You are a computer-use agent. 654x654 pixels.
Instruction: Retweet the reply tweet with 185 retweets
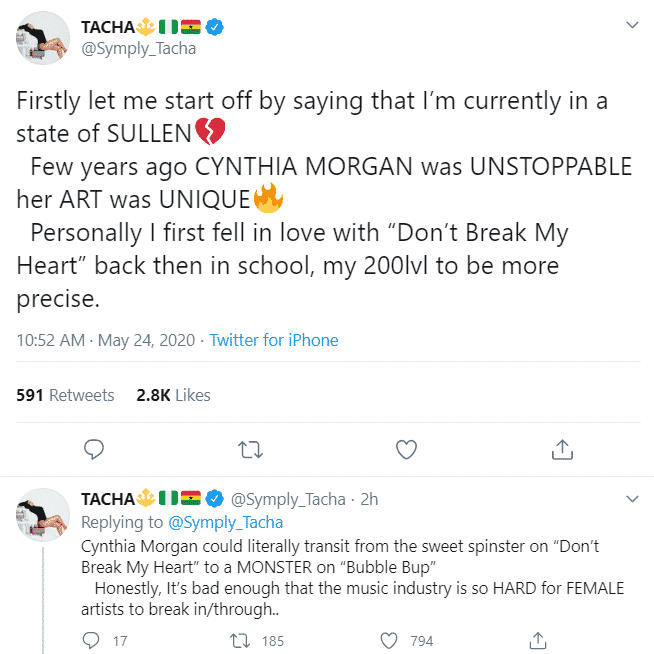tap(242, 640)
